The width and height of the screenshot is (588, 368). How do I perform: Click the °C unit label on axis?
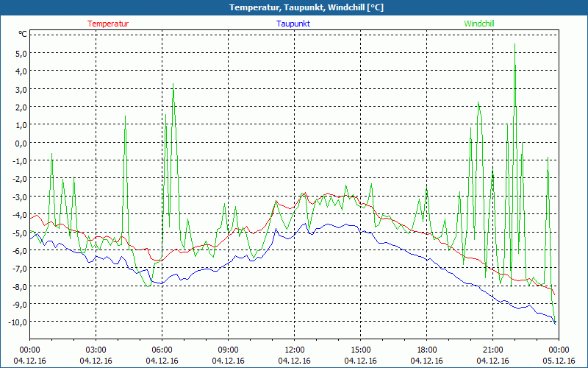point(23,34)
